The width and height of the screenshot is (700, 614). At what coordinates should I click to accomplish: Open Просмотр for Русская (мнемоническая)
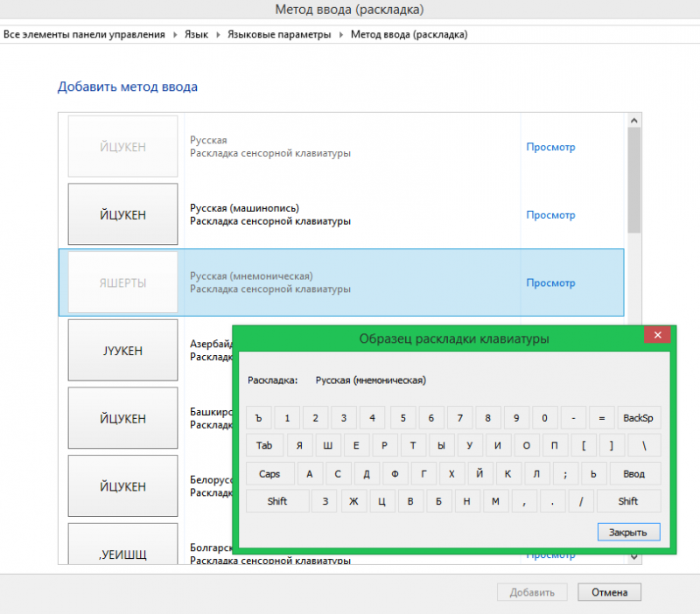pyautogui.click(x=550, y=283)
